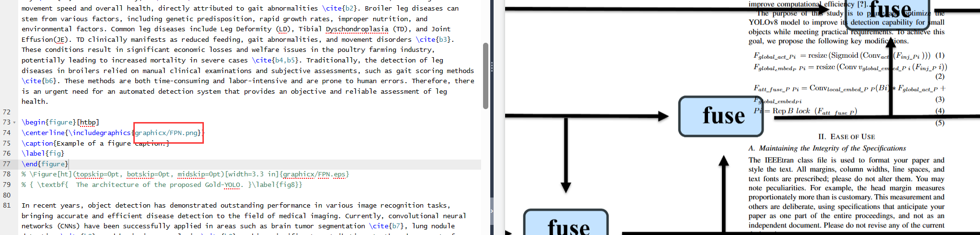980x235 pixels.
Task: Place cursor on \begin{figure} command
Action: click(x=48, y=122)
